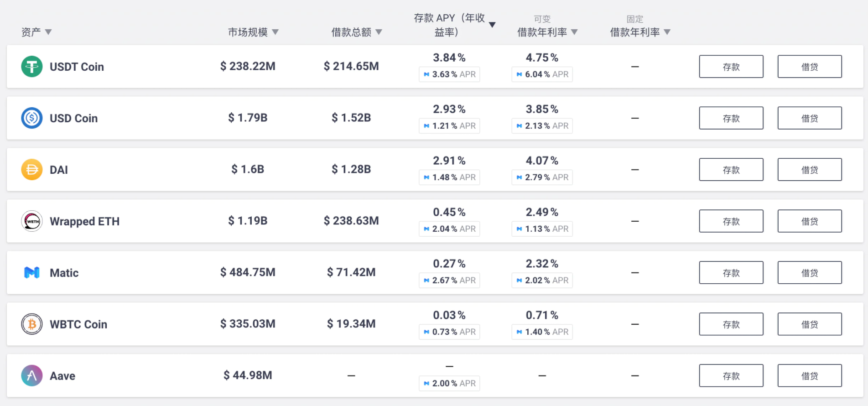
Task: Click market size $ 238.22M
Action: pos(248,66)
